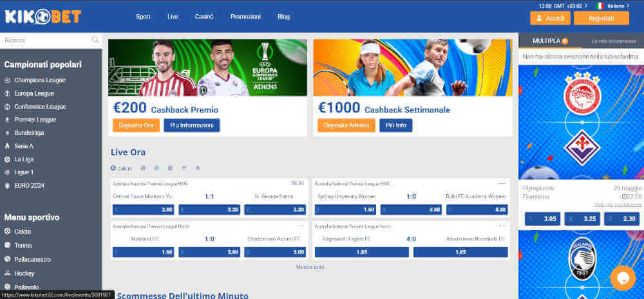644x299 pixels.
Task: Click the orange chat support bubble
Action: pyautogui.click(x=622, y=278)
